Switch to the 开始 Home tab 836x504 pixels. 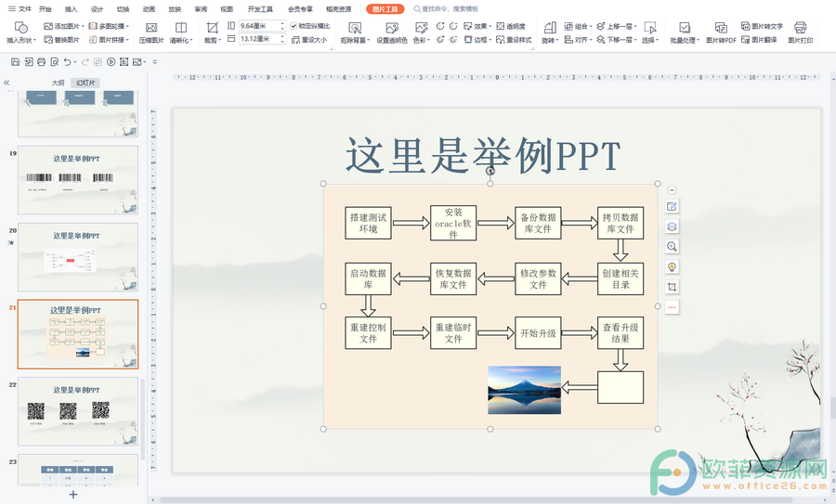tap(45, 9)
